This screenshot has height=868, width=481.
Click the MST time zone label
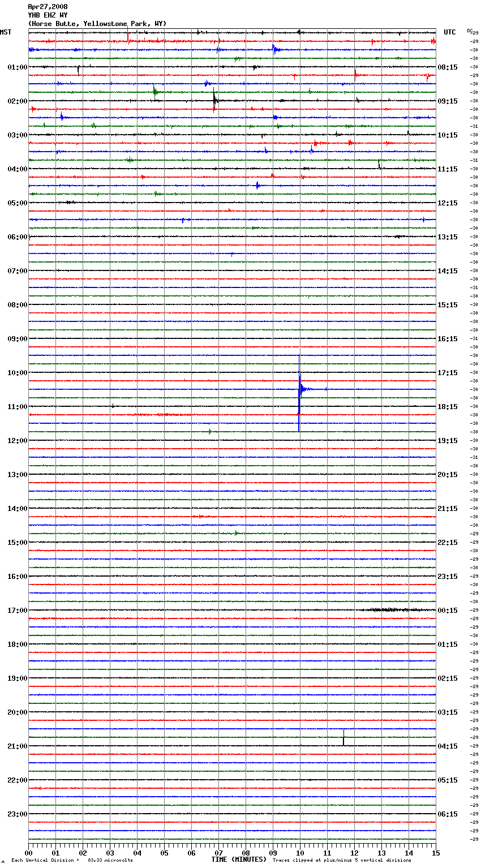point(6,32)
